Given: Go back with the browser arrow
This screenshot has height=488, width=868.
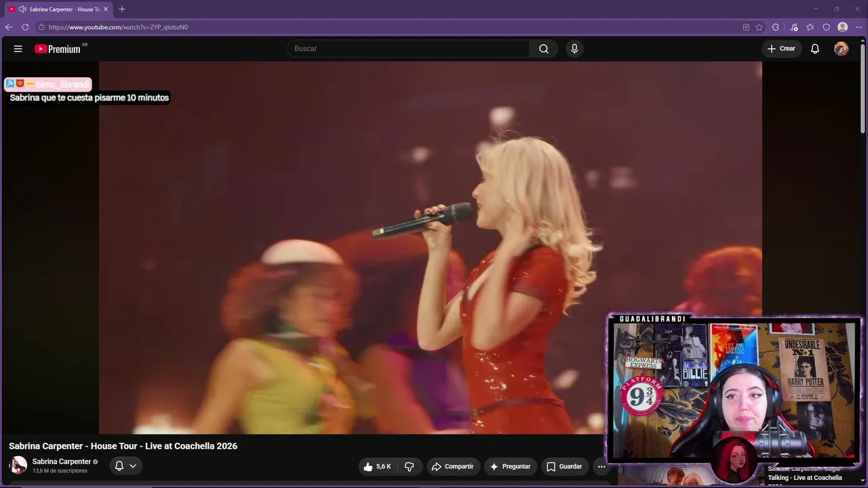Looking at the screenshot, I should click(x=9, y=27).
